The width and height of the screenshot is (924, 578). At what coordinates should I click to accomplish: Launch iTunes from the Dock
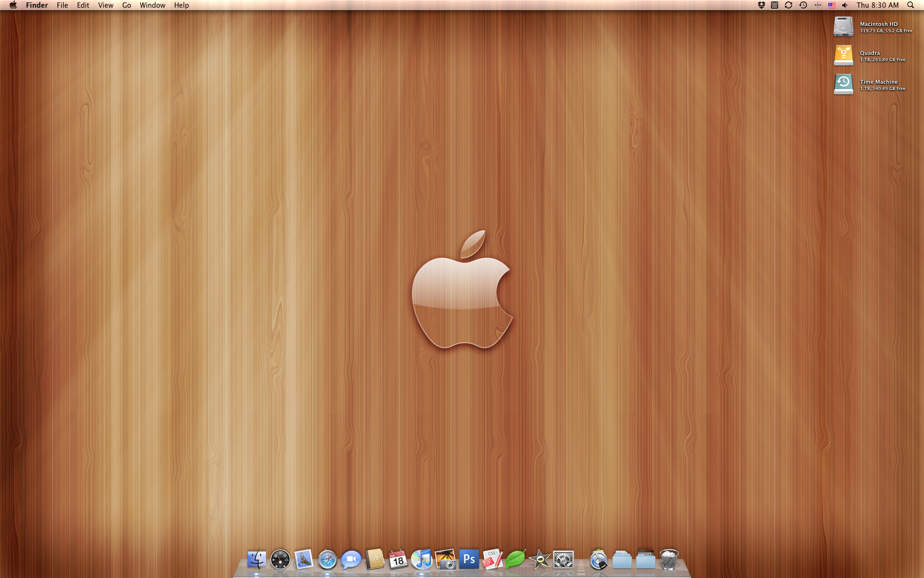(422, 560)
